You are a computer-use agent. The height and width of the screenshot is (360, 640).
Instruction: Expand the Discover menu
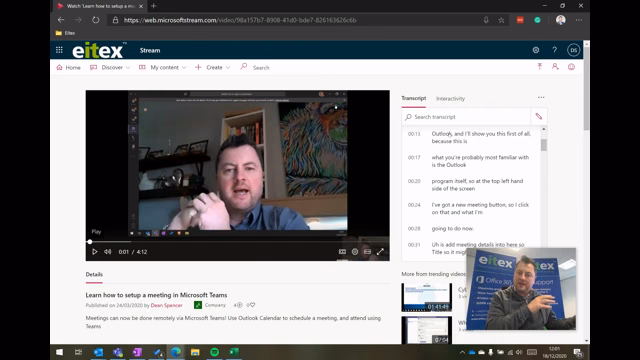[x=110, y=67]
